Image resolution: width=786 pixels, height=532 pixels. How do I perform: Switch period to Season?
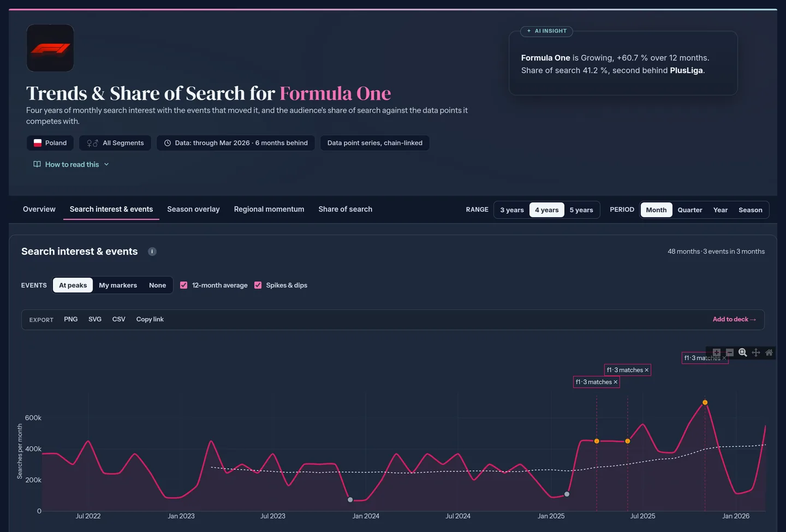[751, 210]
